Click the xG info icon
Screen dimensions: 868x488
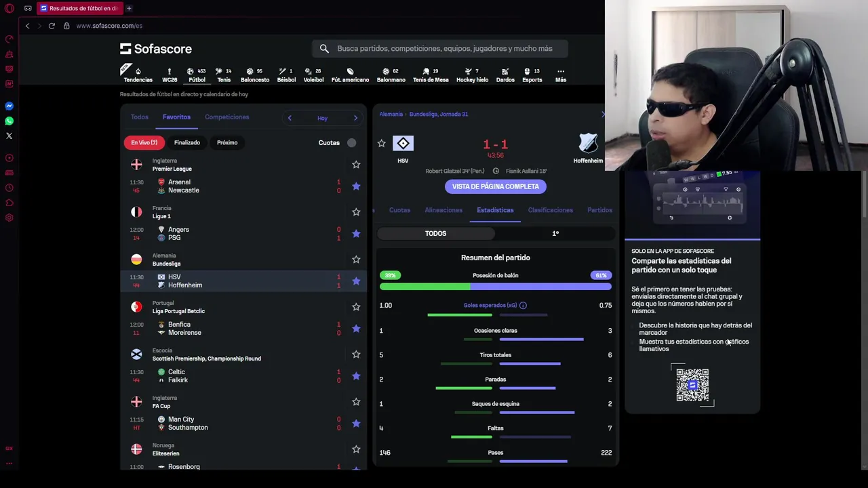click(523, 306)
